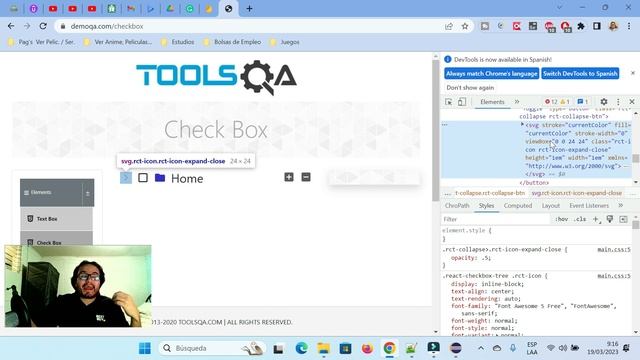The width and height of the screenshot is (640, 360).
Task: Open the ChroPath tab
Action: (457, 205)
